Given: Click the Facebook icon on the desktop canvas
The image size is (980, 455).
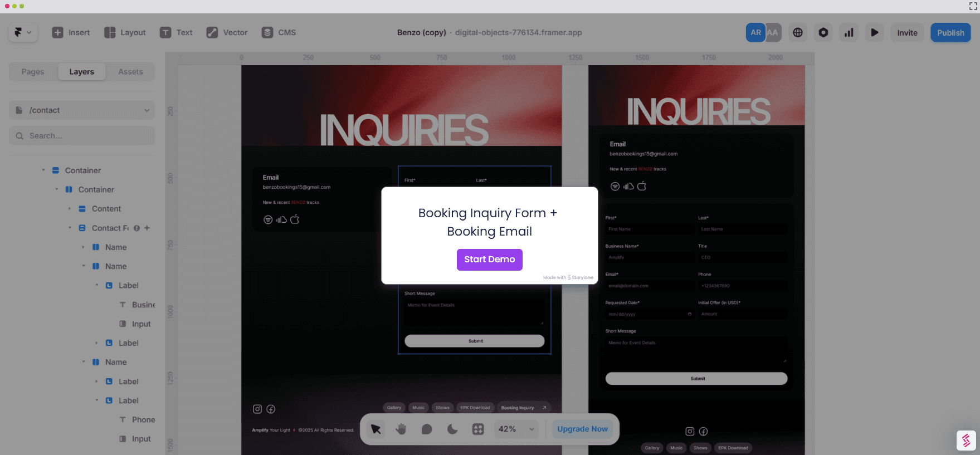Looking at the screenshot, I should pos(271,409).
